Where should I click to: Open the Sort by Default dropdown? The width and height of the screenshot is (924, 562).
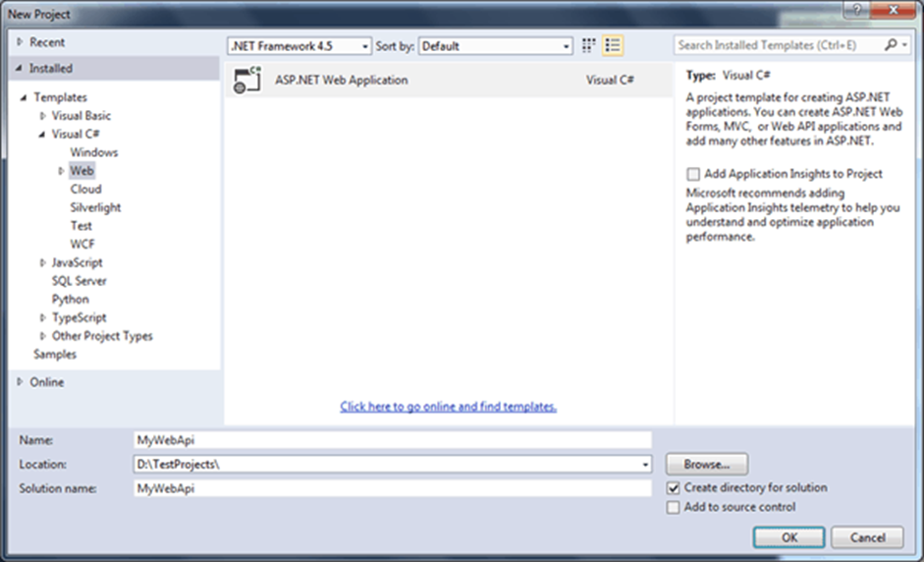(x=495, y=46)
